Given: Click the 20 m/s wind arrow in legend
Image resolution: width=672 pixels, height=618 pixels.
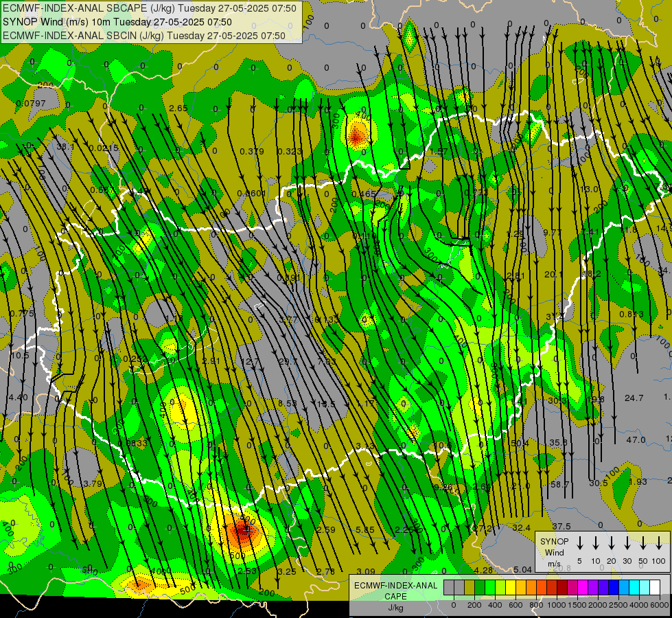Looking at the screenshot, I should tap(612, 543).
